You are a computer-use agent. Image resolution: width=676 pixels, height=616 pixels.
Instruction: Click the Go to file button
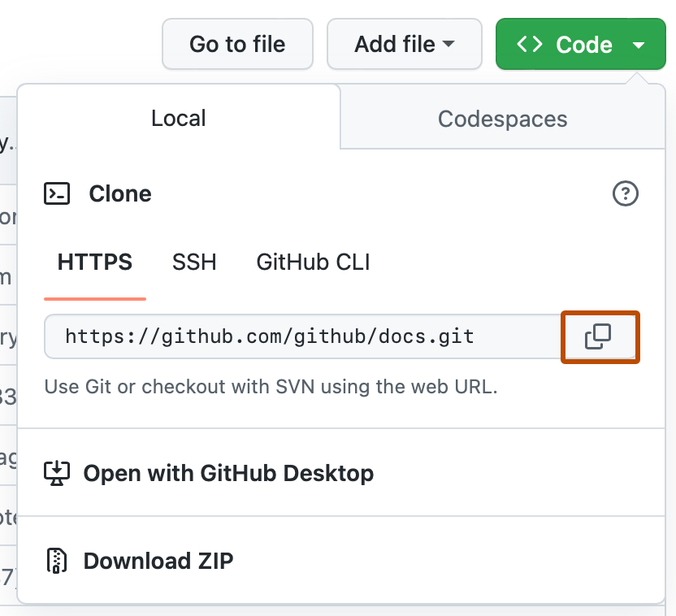[x=237, y=44]
